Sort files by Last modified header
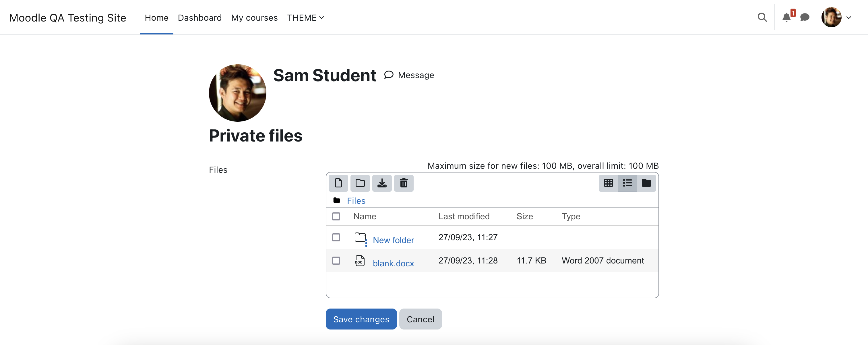 (x=464, y=216)
